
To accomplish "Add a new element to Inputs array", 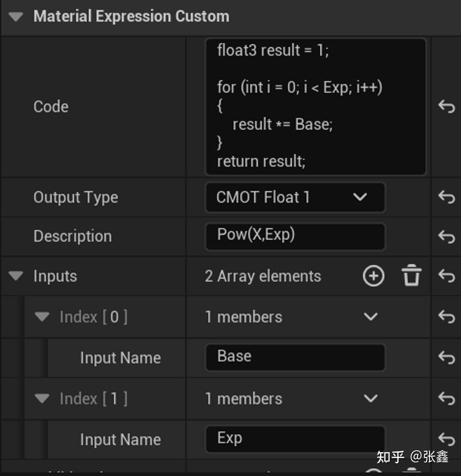I will click(x=373, y=276).
